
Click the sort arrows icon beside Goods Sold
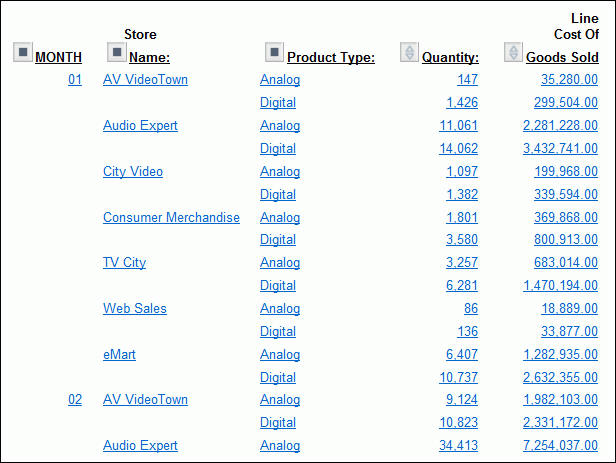(x=513, y=53)
